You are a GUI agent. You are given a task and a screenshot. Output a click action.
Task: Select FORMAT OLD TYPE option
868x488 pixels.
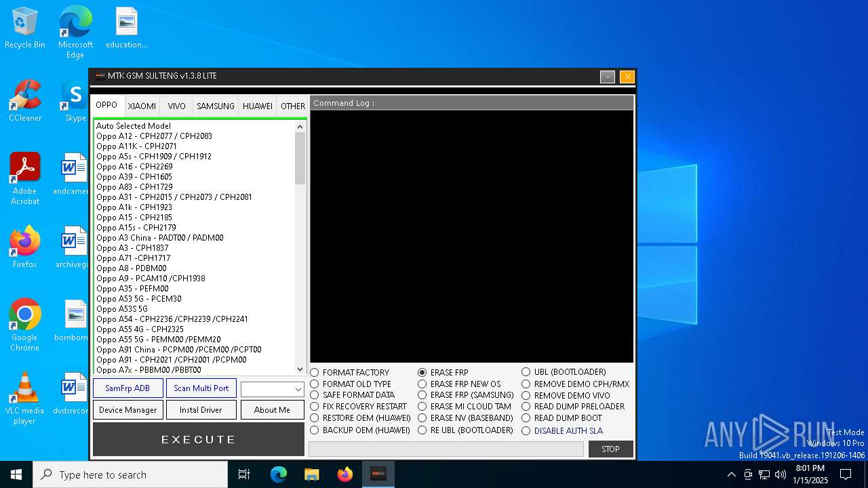(x=351, y=384)
